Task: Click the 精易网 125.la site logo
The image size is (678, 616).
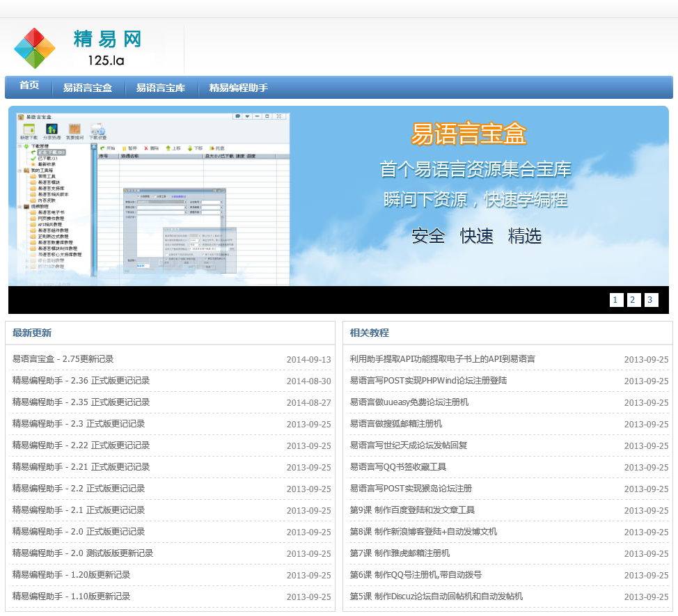Action: coord(79,49)
